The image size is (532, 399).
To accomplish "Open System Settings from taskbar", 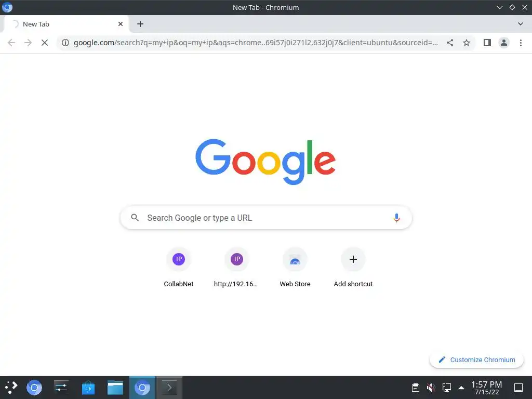I will 61,388.
